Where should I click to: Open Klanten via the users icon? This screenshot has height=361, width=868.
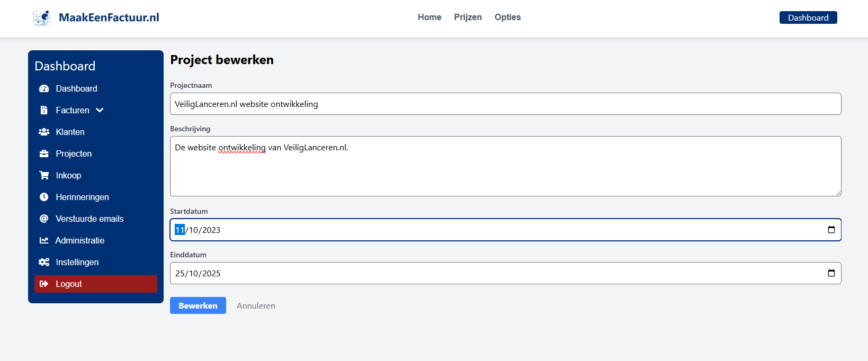click(x=44, y=132)
